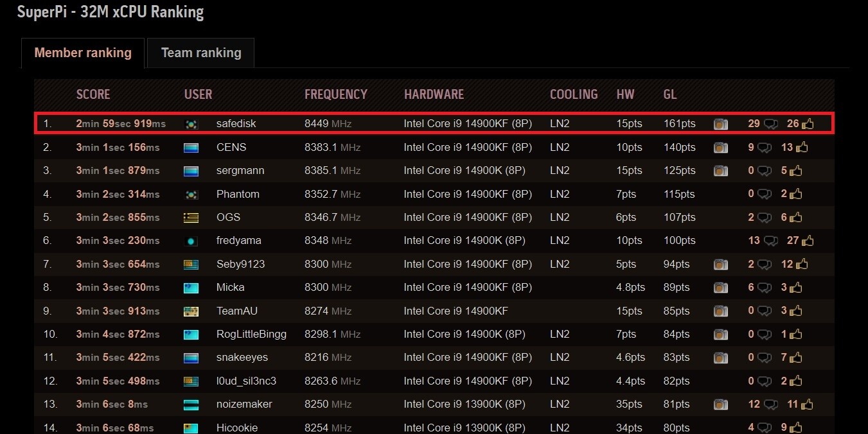
Task: Open camera screenshot icon in noizemaker row
Action: click(721, 404)
